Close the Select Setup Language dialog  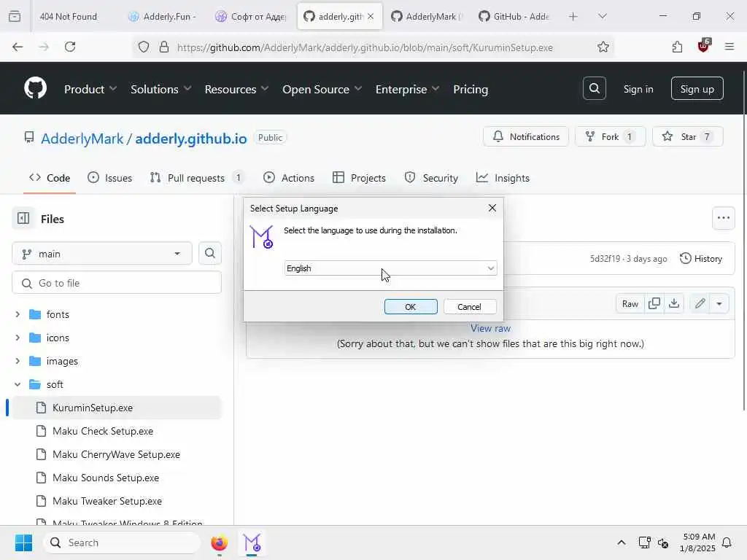492,208
